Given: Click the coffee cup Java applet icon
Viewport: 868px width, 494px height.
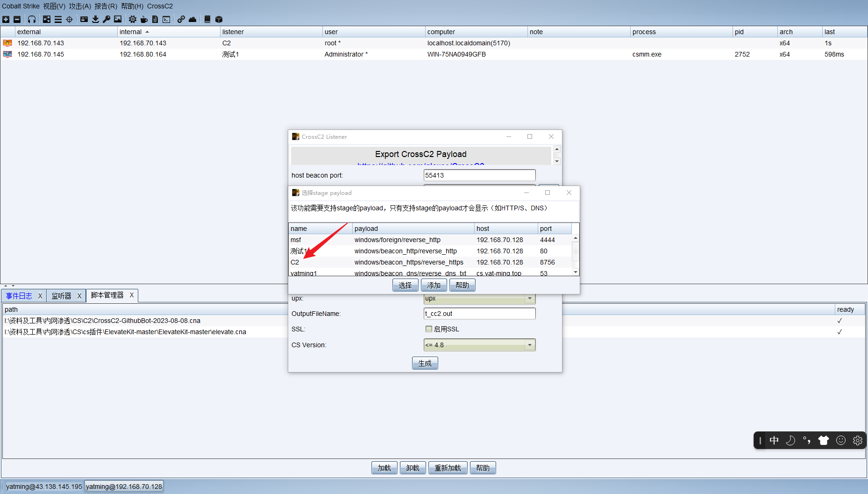Looking at the screenshot, I should click(x=144, y=19).
